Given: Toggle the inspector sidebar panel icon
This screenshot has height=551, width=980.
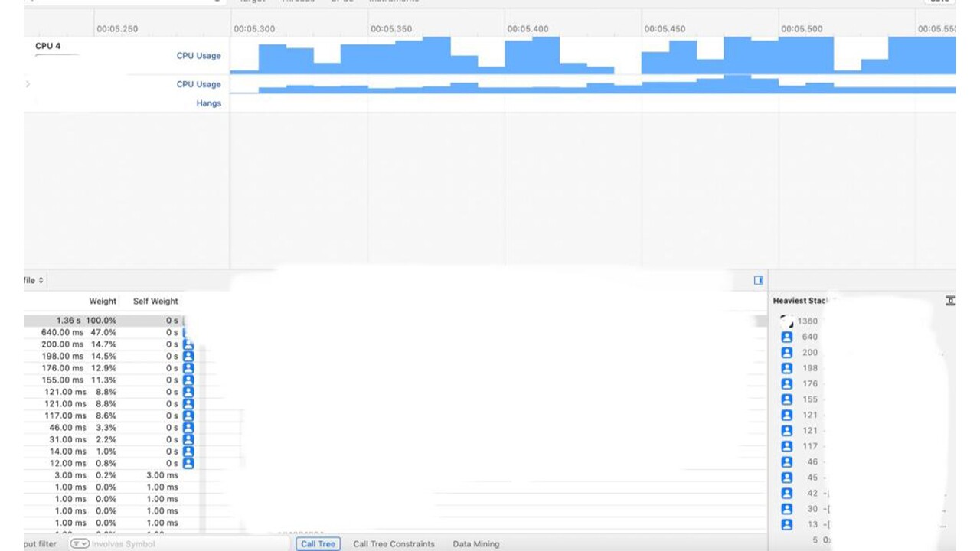Looking at the screenshot, I should (x=758, y=281).
